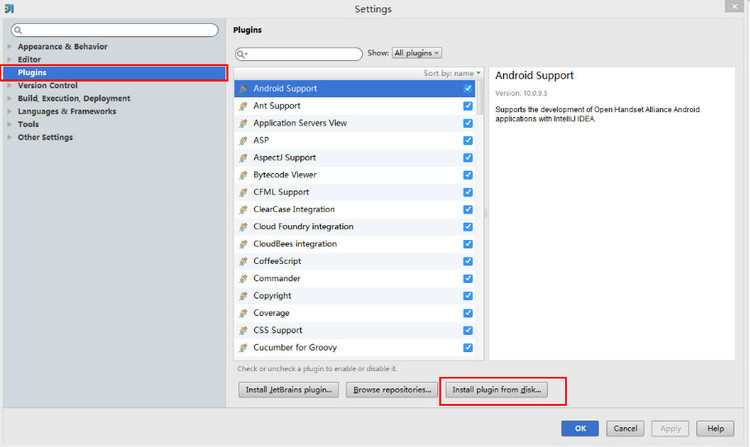Open the Version Control settings category
Image resolution: width=750 pixels, height=447 pixels.
click(47, 85)
